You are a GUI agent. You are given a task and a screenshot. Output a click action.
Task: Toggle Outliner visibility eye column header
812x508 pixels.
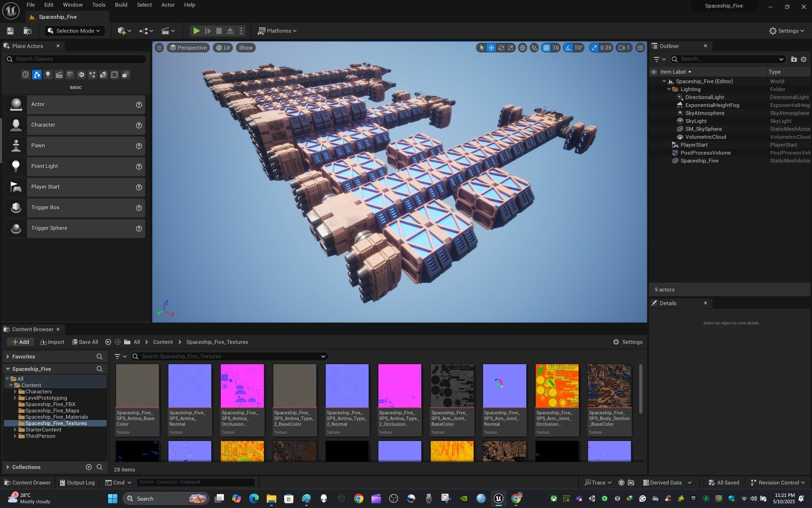(654, 72)
